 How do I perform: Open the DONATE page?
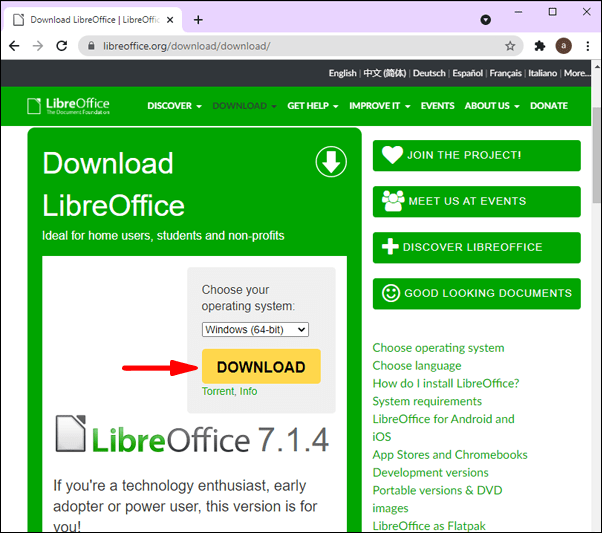pyautogui.click(x=549, y=106)
